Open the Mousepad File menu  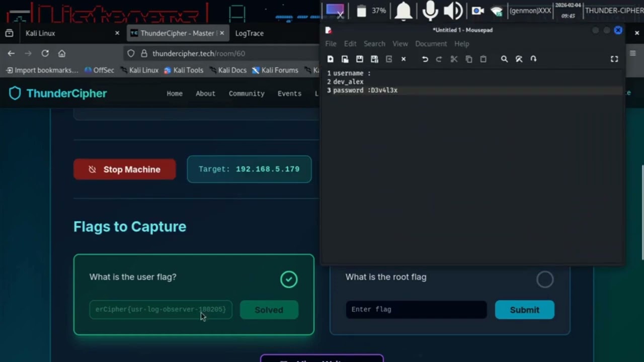click(x=331, y=44)
